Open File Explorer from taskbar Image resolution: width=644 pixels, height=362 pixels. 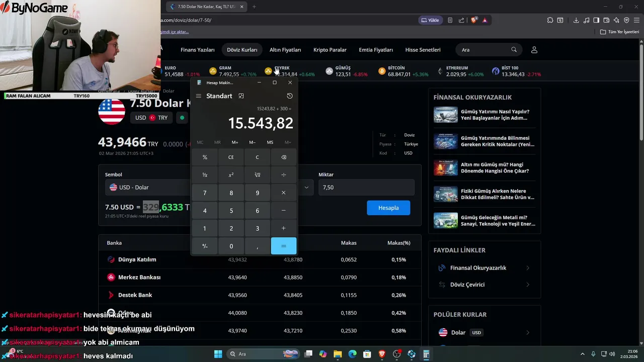(338, 354)
